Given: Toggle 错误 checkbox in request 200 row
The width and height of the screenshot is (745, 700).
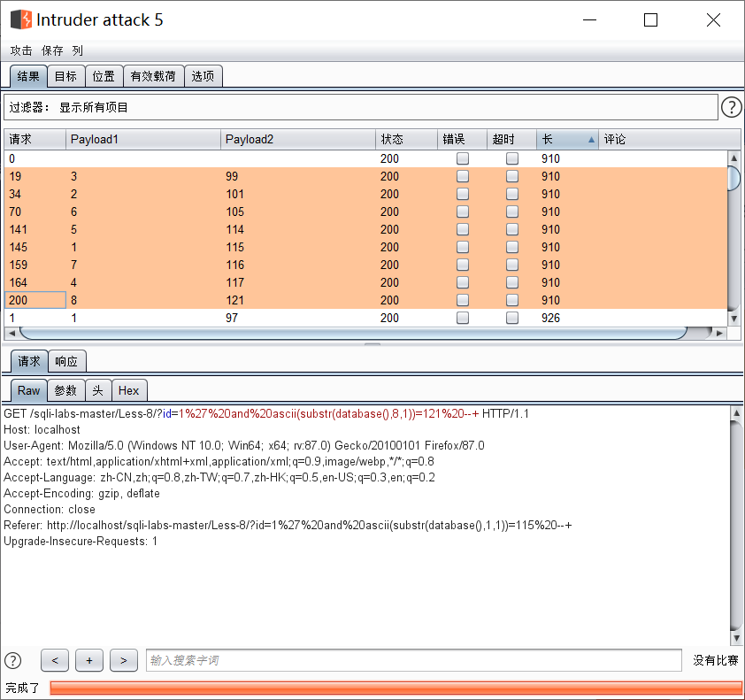Looking at the screenshot, I should (x=462, y=300).
